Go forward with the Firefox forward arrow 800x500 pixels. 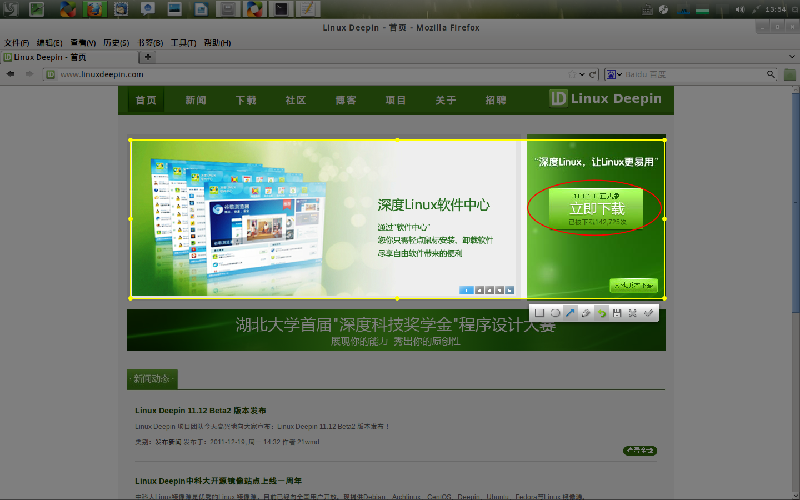coord(30,74)
